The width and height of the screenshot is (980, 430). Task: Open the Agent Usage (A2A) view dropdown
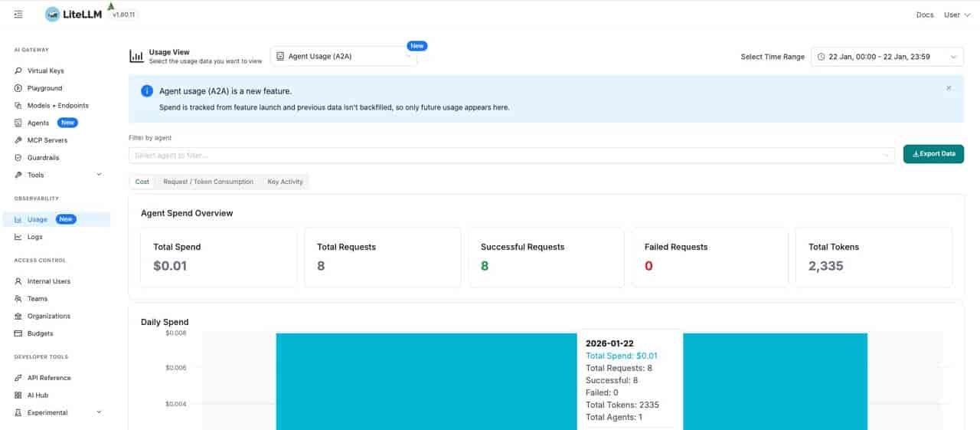[344, 56]
